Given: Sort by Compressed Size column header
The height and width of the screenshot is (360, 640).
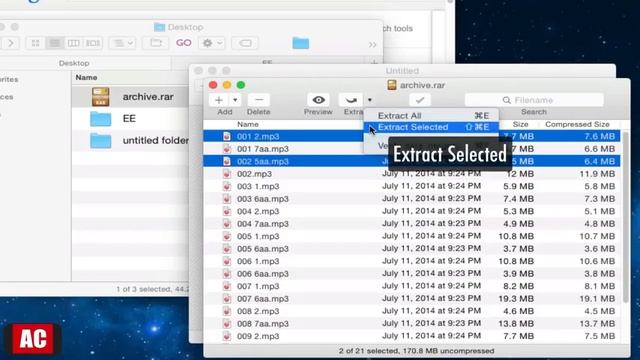Looking at the screenshot, I should pyautogui.click(x=577, y=124).
